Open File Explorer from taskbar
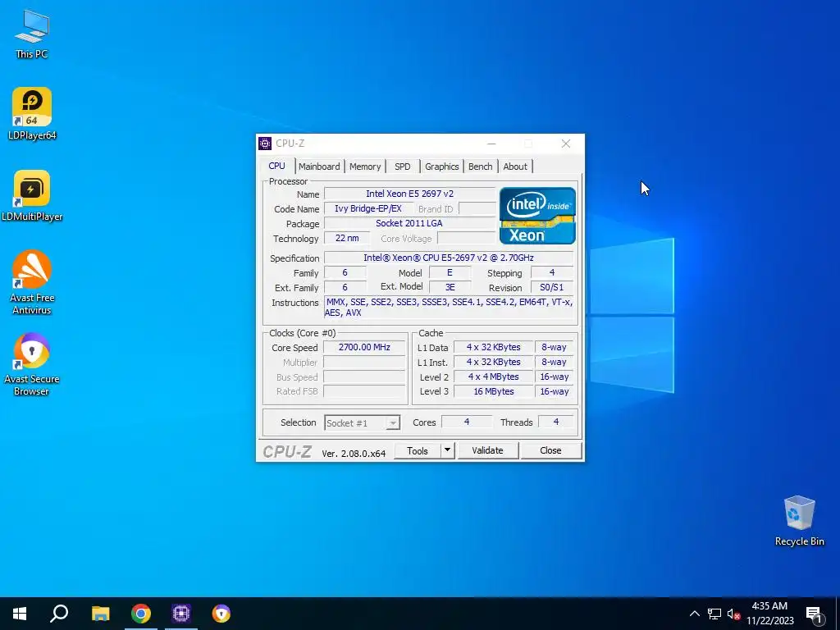 pyautogui.click(x=100, y=614)
